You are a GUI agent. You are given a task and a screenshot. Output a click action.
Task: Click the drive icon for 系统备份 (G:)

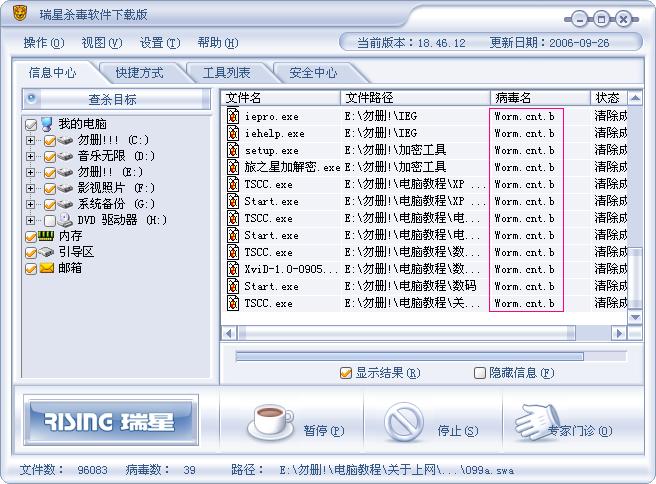(x=65, y=204)
